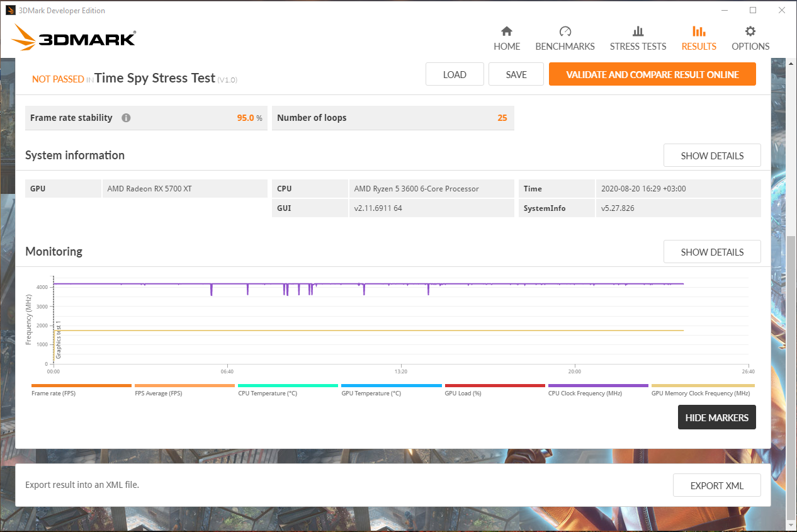Click Validate and Compare Result Online
This screenshot has height=532, width=797.
pos(652,74)
